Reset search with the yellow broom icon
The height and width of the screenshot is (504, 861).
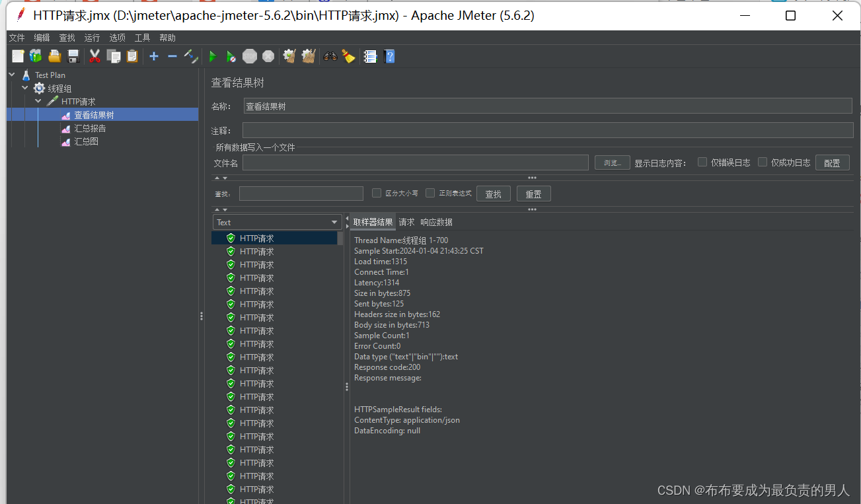(x=348, y=56)
